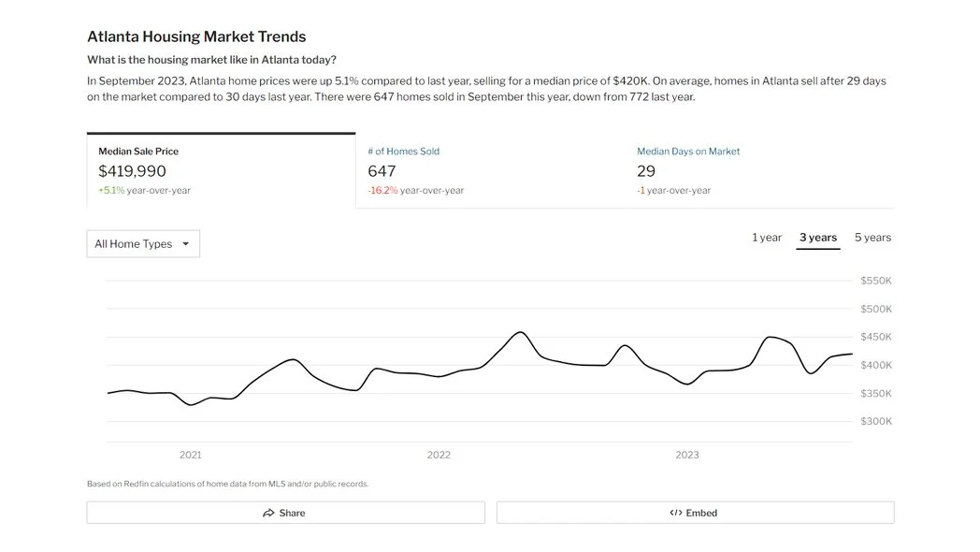
Task: Expand the All Home Types dropdown
Action: coord(143,244)
